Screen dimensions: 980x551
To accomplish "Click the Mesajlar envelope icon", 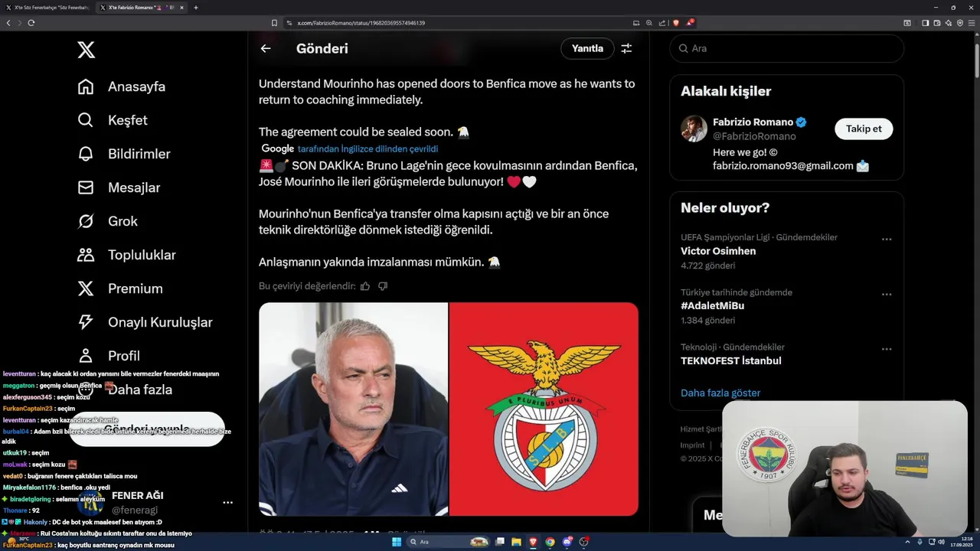I will (x=86, y=187).
